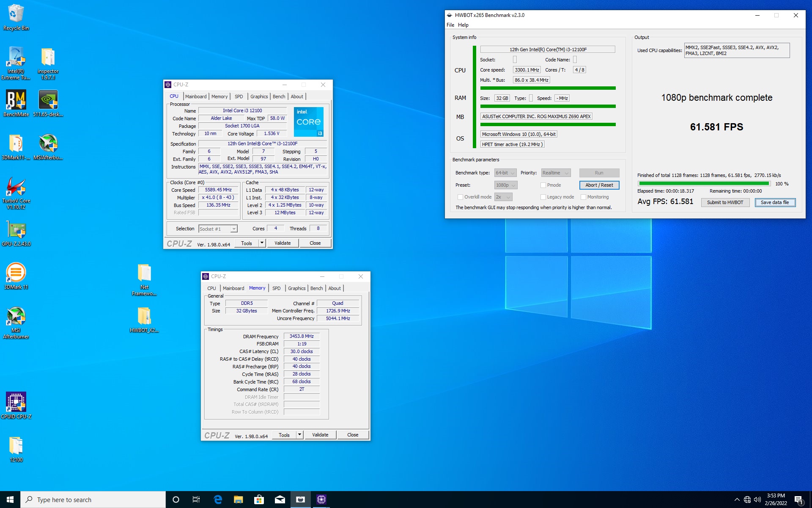Viewport: 812px width, 508px height.
Task: Switch to SPD tab in Memory CPU-Z window
Action: pyautogui.click(x=276, y=288)
